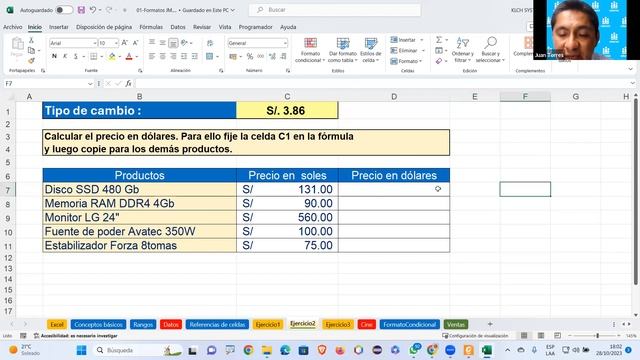Open Buscar y seleccionar
This screenshot has width=640, height=360.
pyautogui.click(x=490, y=50)
